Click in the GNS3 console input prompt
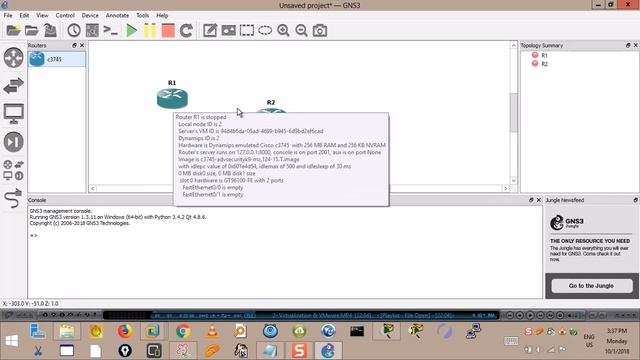Viewport: 640px width, 360px height. click(286, 236)
